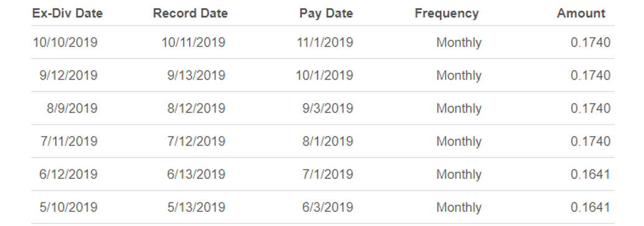The width and height of the screenshot is (644, 226).
Task: Select ex-div date 5/10/2019
Action: 69,207
